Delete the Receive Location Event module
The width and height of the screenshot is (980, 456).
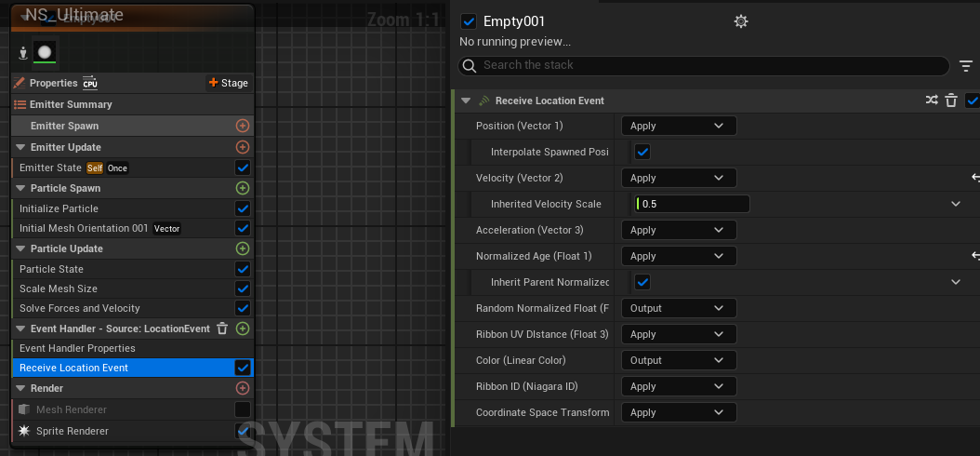951,101
